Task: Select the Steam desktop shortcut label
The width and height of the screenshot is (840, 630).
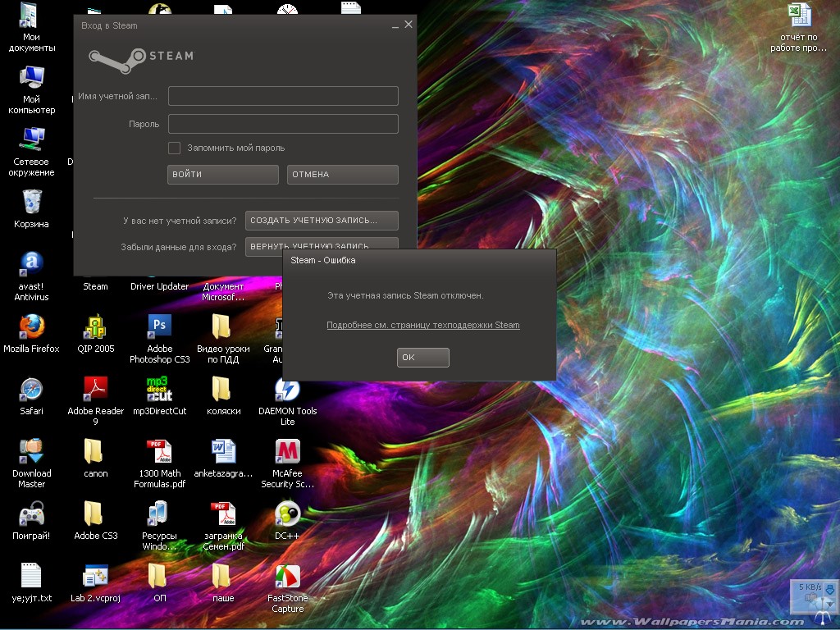Action: (95, 286)
